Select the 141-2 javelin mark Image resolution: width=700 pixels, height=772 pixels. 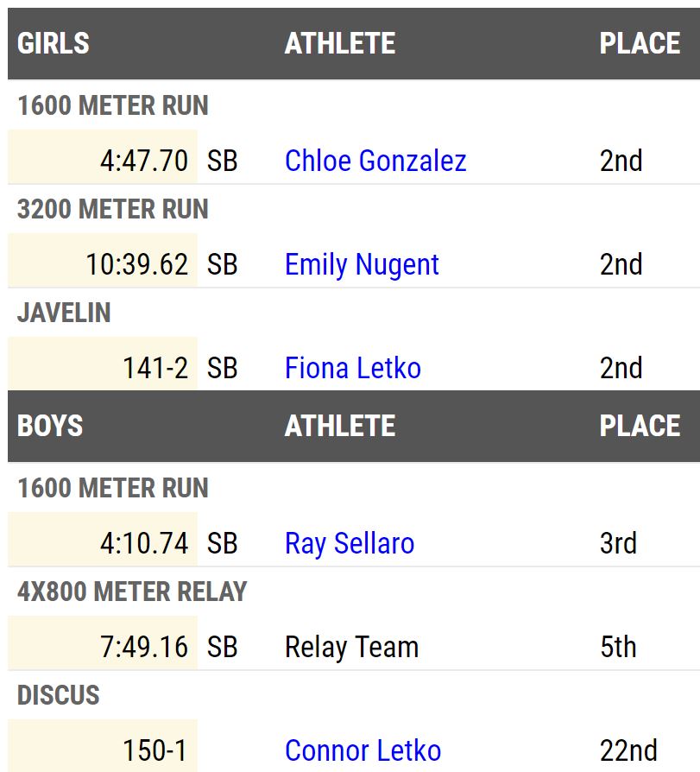pos(155,368)
